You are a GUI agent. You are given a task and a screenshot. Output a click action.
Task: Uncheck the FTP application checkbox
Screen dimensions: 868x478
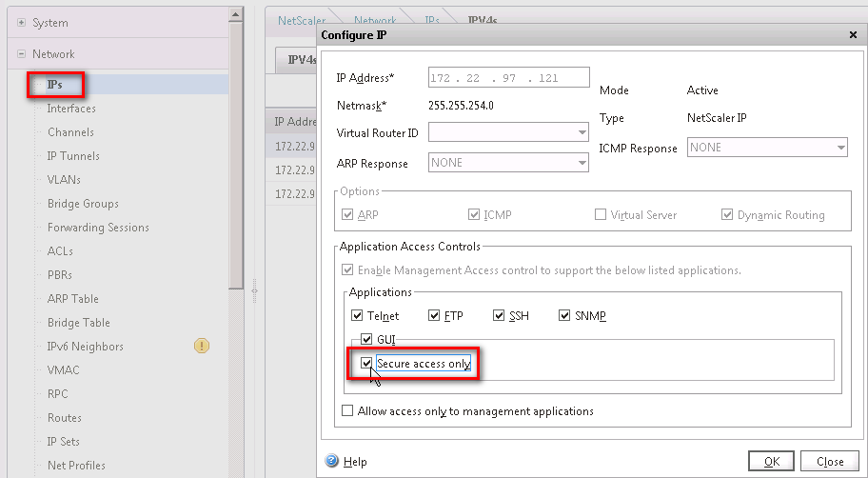coord(434,316)
